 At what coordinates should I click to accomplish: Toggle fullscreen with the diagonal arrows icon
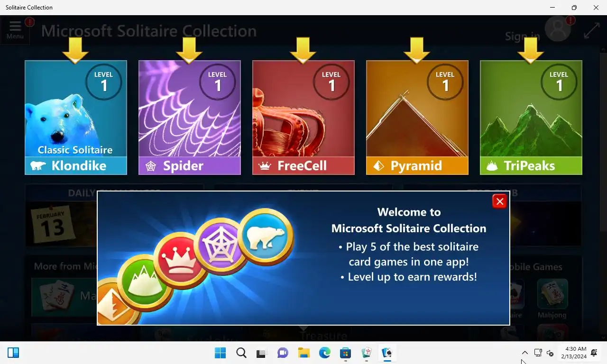[591, 30]
